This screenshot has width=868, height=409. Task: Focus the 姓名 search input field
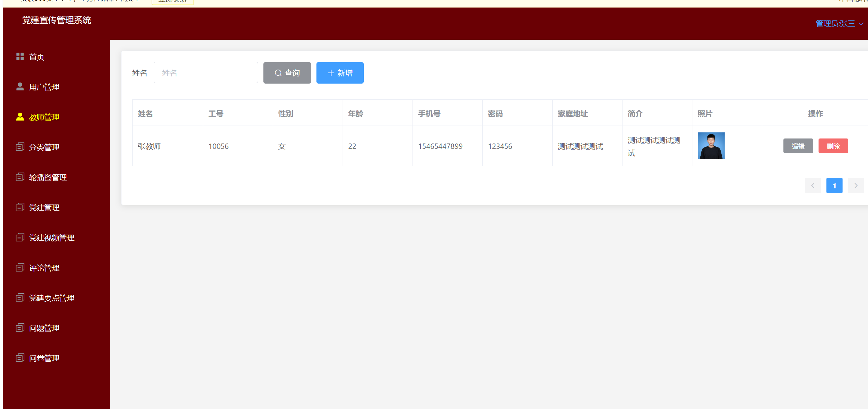(x=206, y=72)
